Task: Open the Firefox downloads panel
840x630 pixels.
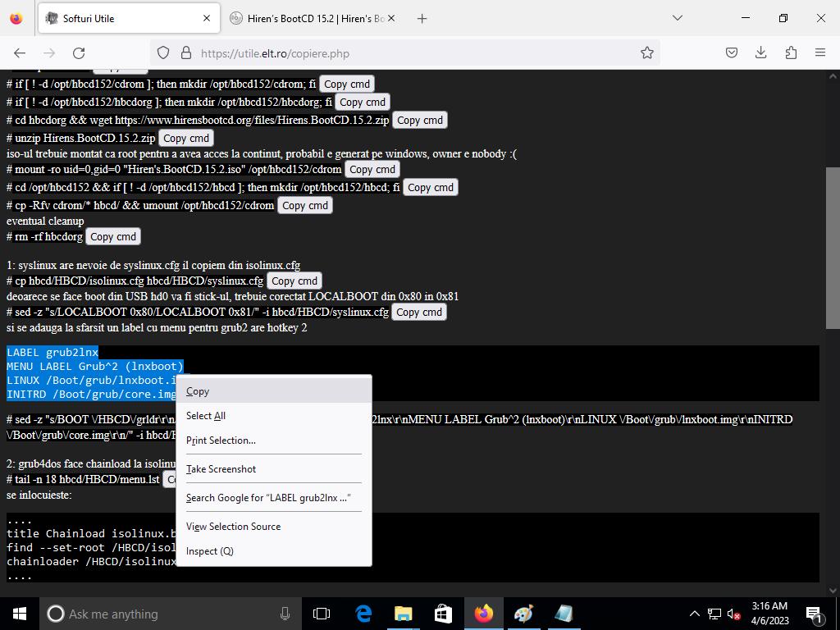Action: 760,52
